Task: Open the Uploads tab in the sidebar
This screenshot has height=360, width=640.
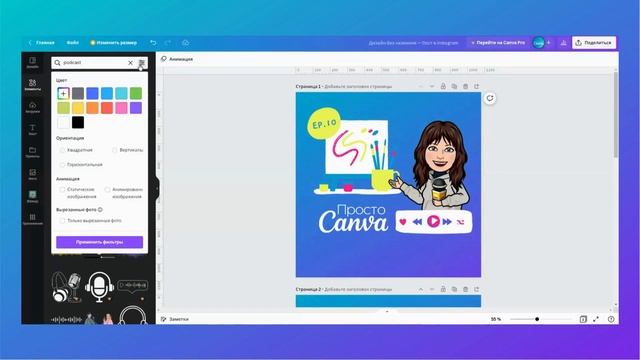Action: [x=33, y=107]
